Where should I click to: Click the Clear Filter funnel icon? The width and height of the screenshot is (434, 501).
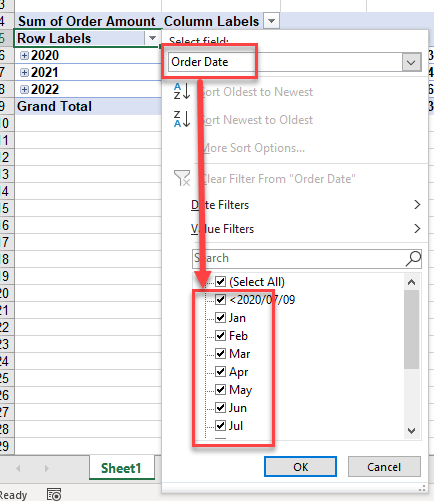[182, 178]
